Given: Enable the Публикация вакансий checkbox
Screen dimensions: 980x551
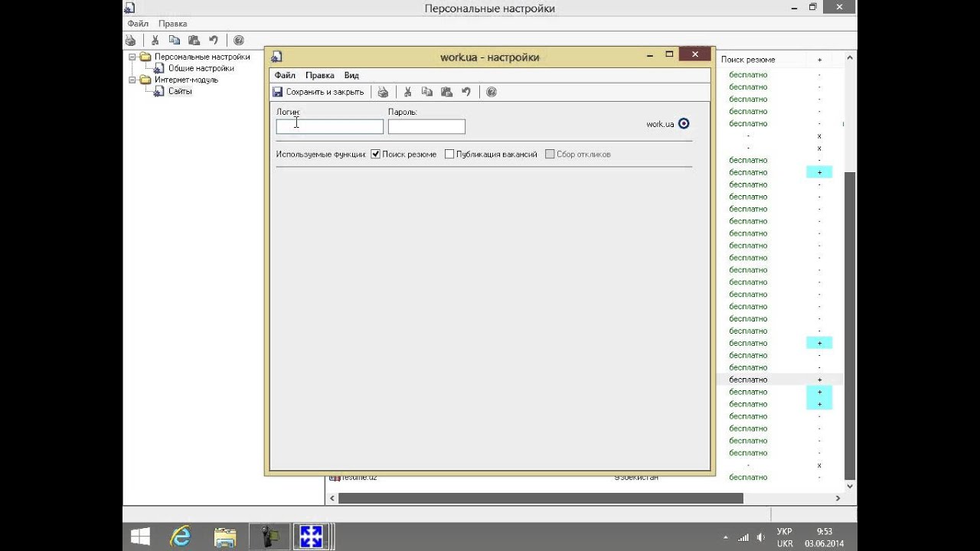Looking at the screenshot, I should [x=449, y=154].
